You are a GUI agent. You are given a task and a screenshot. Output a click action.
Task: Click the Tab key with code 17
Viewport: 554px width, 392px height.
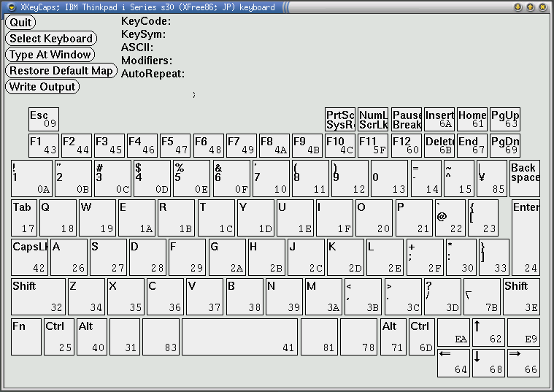[24, 218]
